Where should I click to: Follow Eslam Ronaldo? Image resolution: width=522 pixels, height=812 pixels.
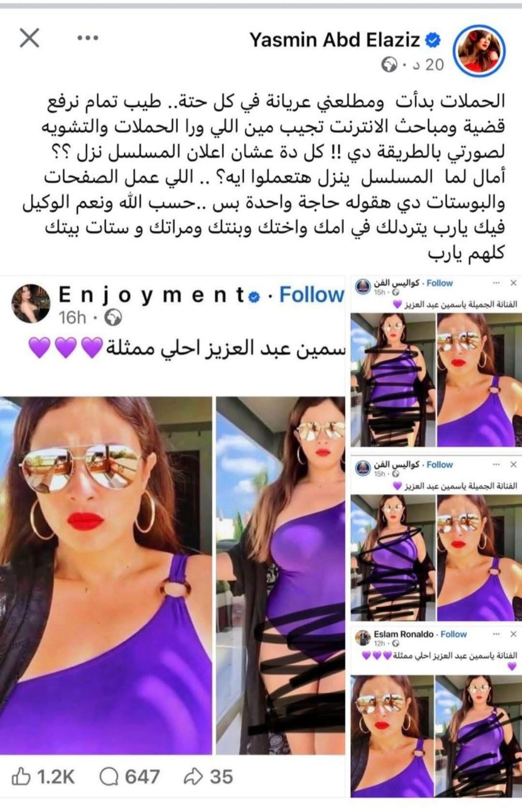point(453,634)
